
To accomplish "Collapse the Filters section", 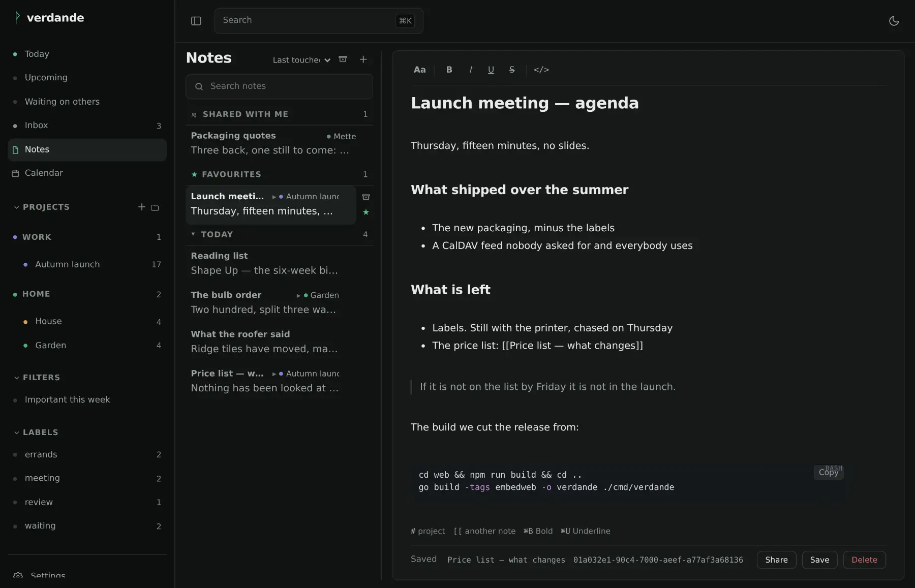I will tap(37, 378).
